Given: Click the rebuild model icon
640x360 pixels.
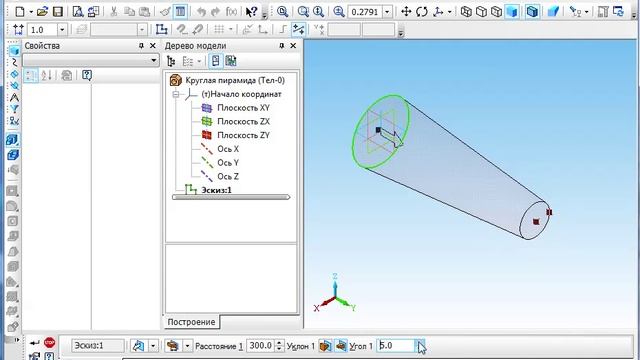Looking at the screenshot, I should pos(618,11).
